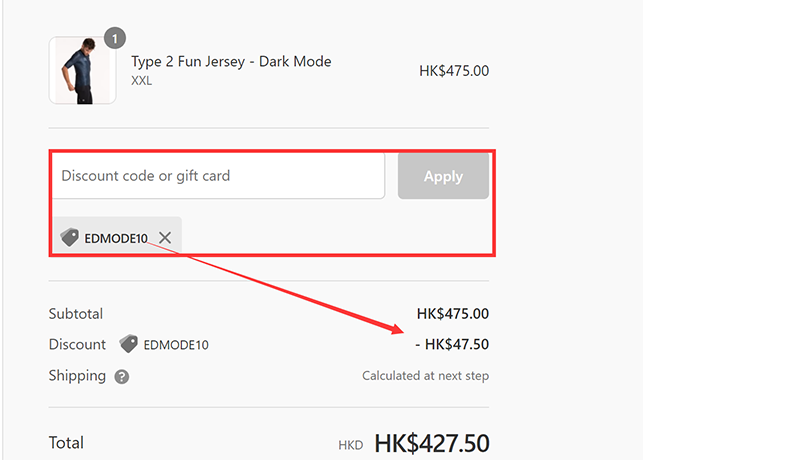
Task: Click the total amount HK$427.50
Action: [432, 443]
